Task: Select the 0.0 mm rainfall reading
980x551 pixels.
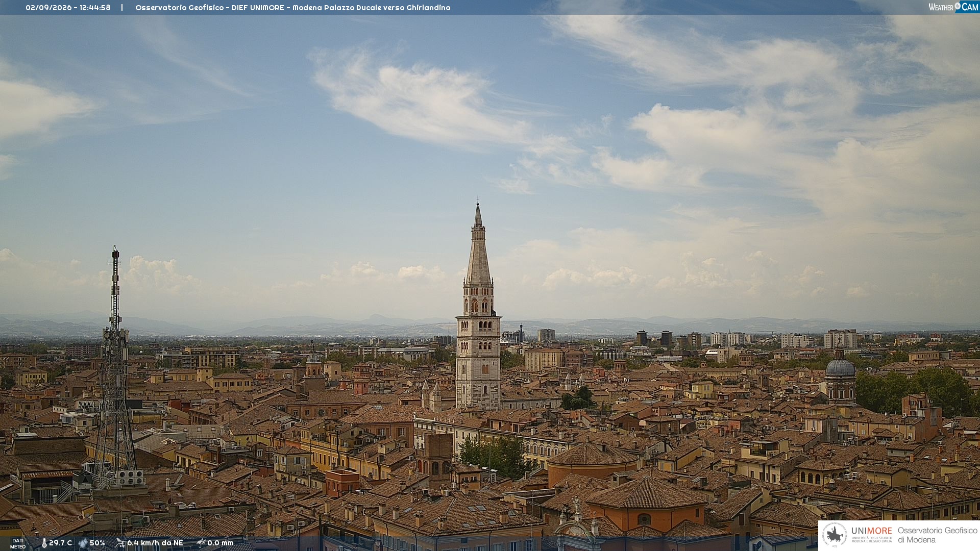Action: click(220, 543)
